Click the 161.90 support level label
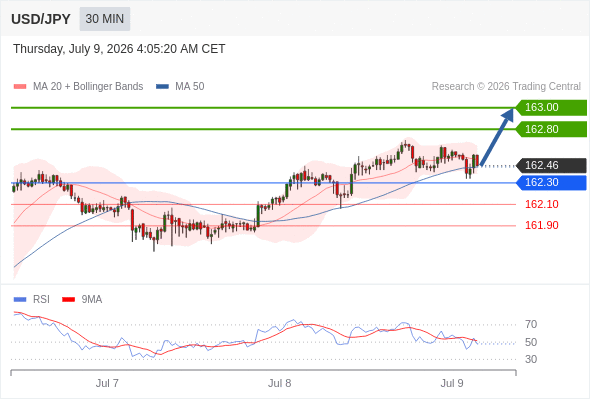This screenshot has height=400, width=590. 541,225
